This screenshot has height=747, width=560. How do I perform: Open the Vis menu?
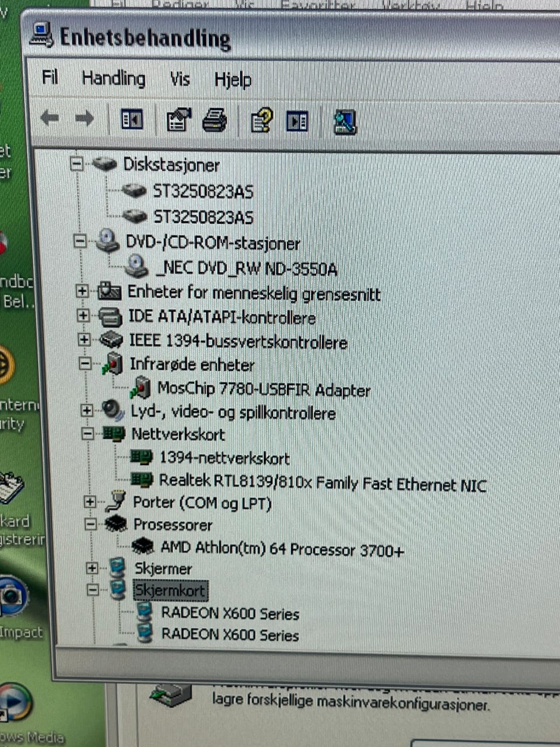click(x=180, y=78)
